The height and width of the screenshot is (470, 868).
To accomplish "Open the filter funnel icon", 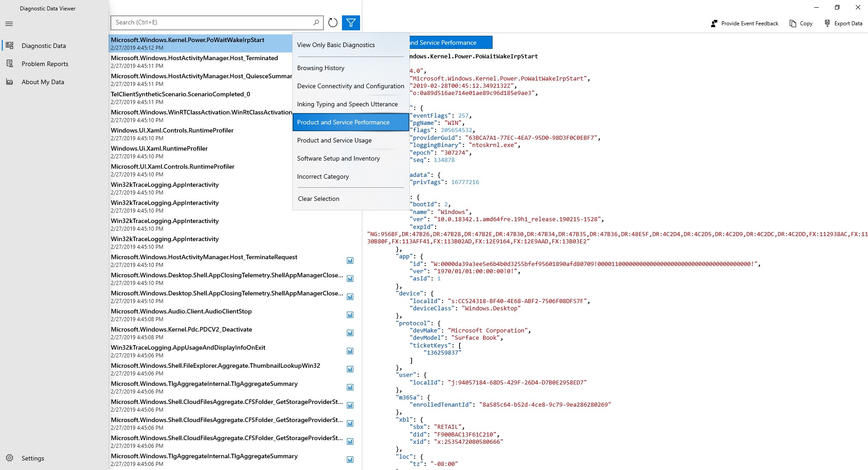I will [351, 23].
